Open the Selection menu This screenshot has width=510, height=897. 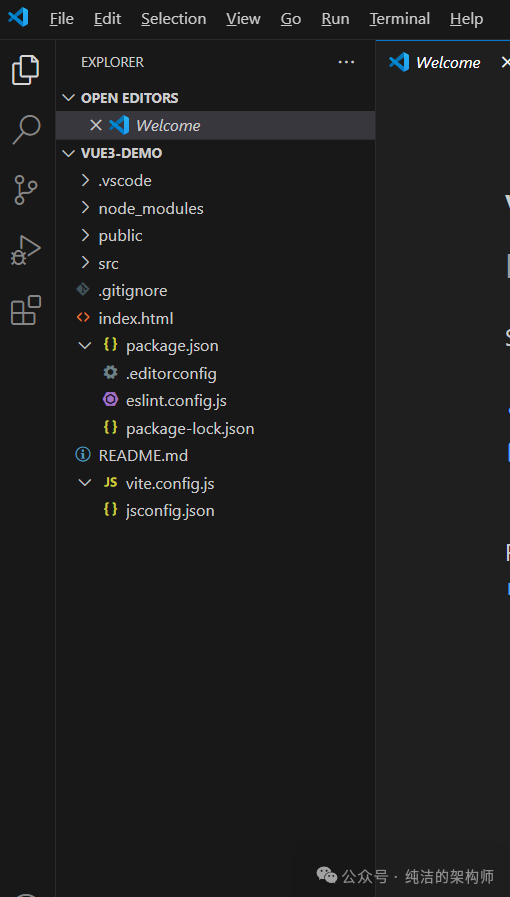[174, 19]
